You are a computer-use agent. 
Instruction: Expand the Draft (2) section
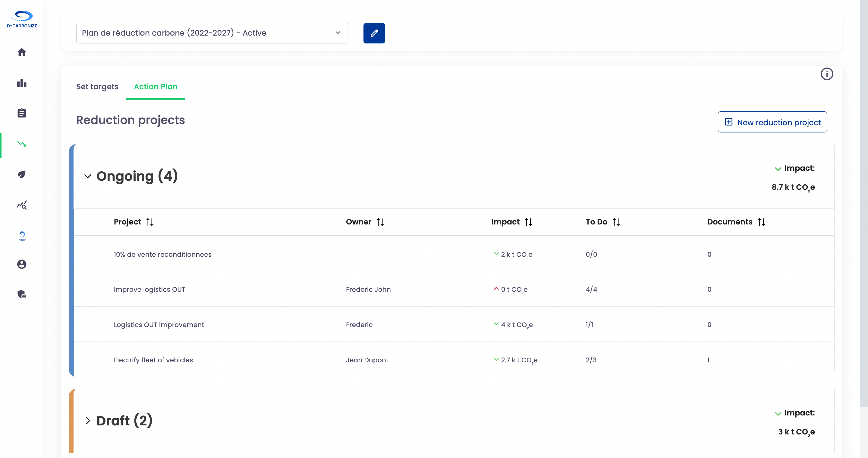click(88, 421)
